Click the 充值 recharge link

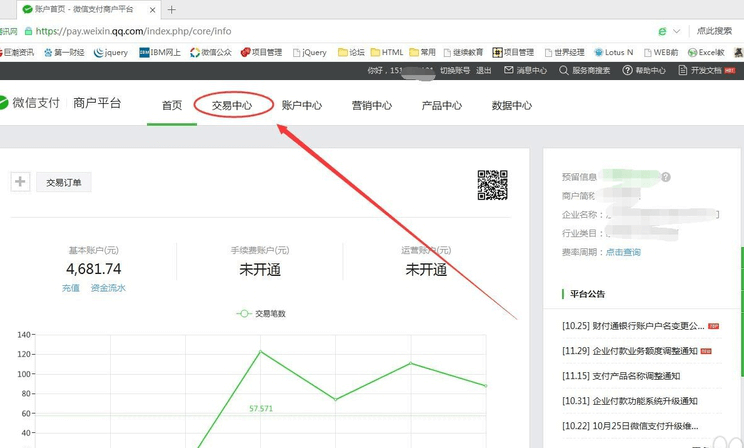(x=71, y=288)
